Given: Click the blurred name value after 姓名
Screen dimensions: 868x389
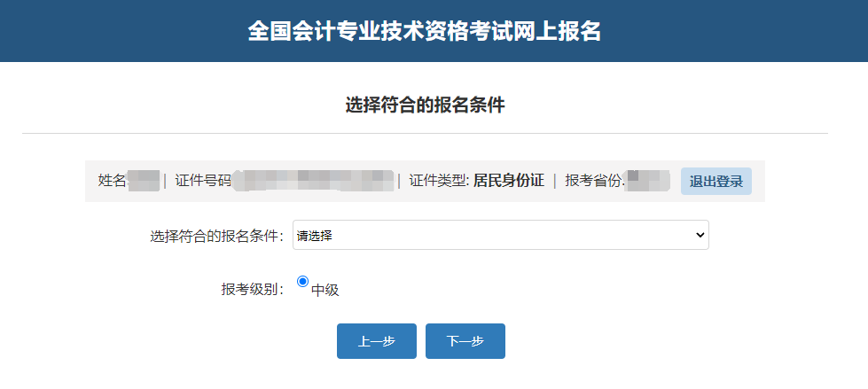Looking at the screenshot, I should [144, 181].
